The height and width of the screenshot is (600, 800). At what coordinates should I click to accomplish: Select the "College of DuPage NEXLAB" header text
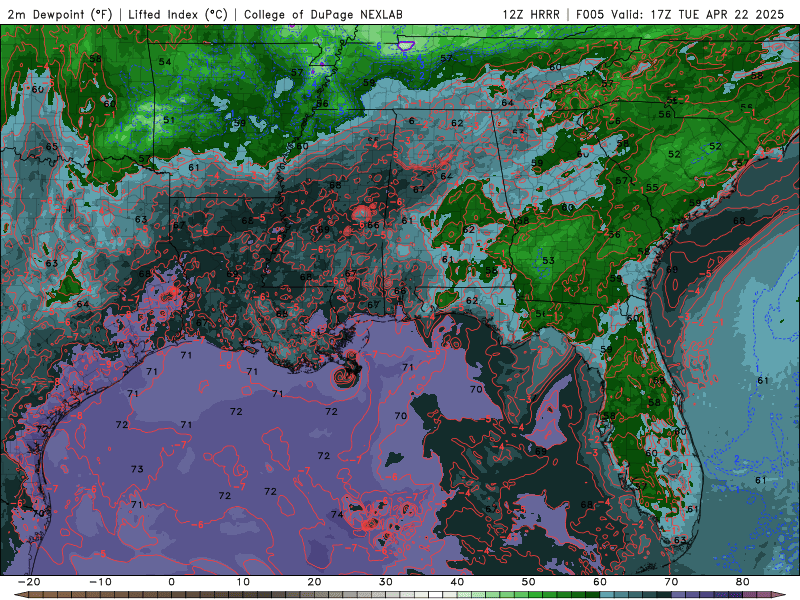tap(323, 14)
